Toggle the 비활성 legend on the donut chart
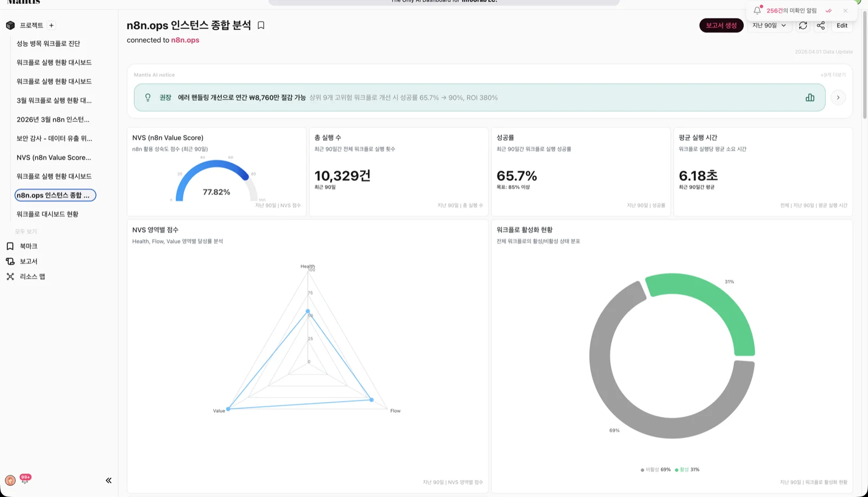Screen dimensions: 868x497 [655, 469]
